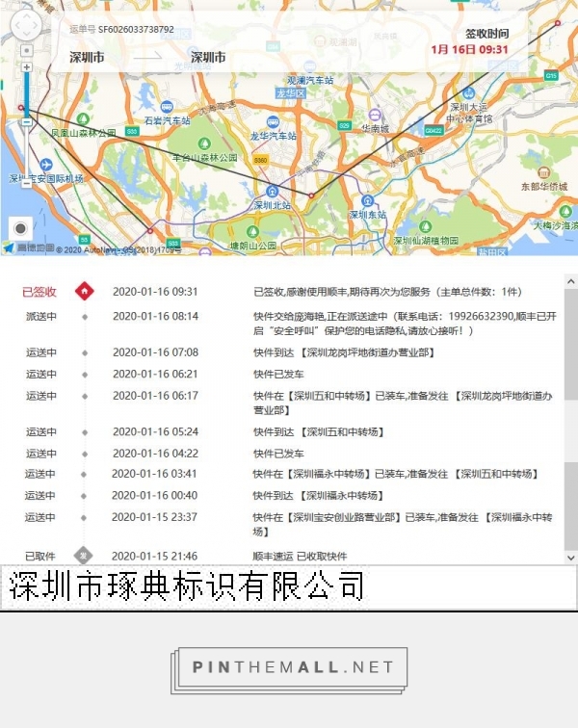Screen dimensions: 578x728
Task: Click the destination city 深圳市 on the right
Action: click(x=208, y=58)
